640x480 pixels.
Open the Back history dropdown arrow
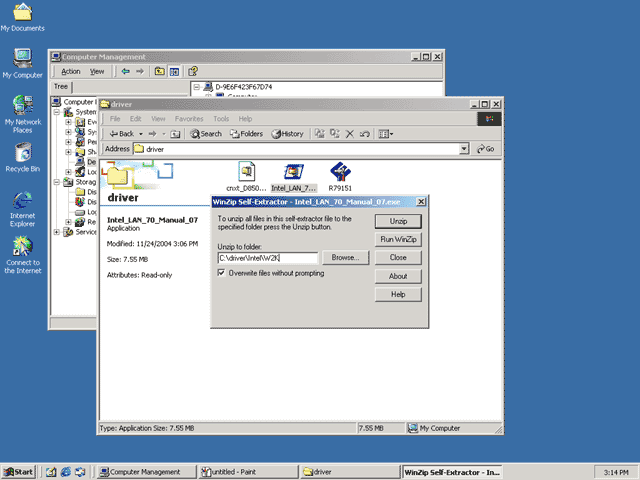pos(141,134)
